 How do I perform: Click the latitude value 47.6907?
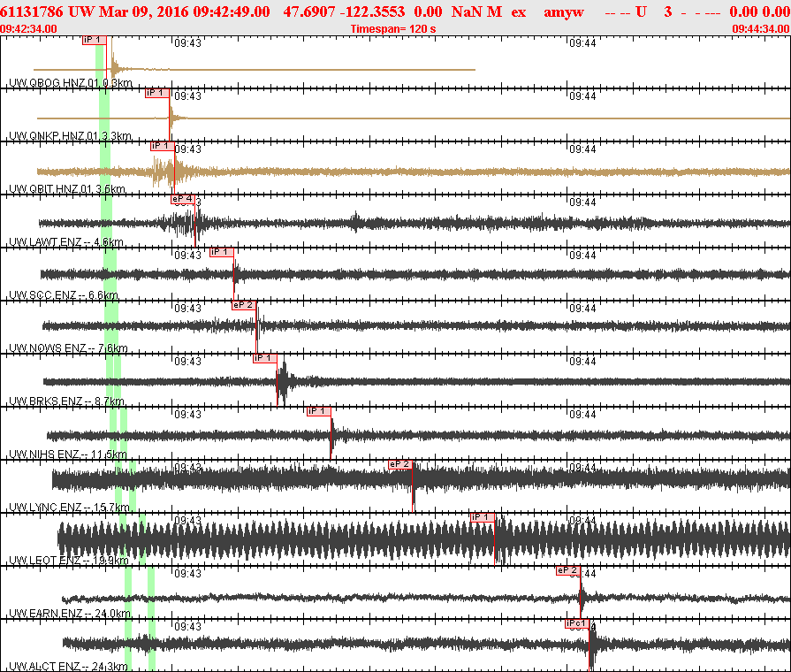tap(308, 11)
